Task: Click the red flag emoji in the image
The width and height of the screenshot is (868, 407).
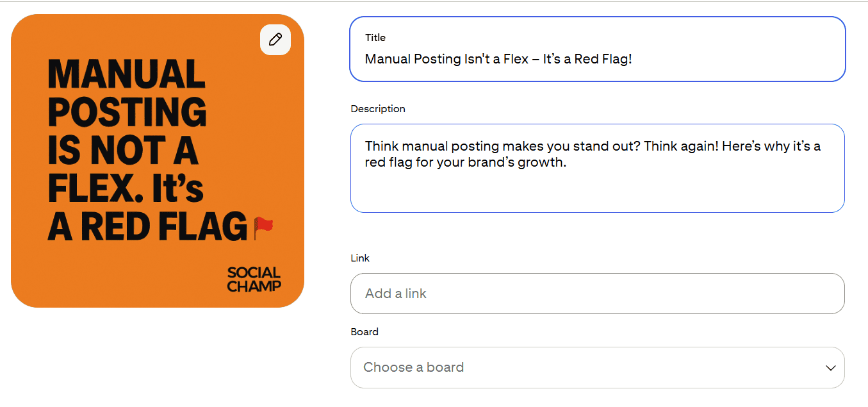Action: pyautogui.click(x=264, y=226)
